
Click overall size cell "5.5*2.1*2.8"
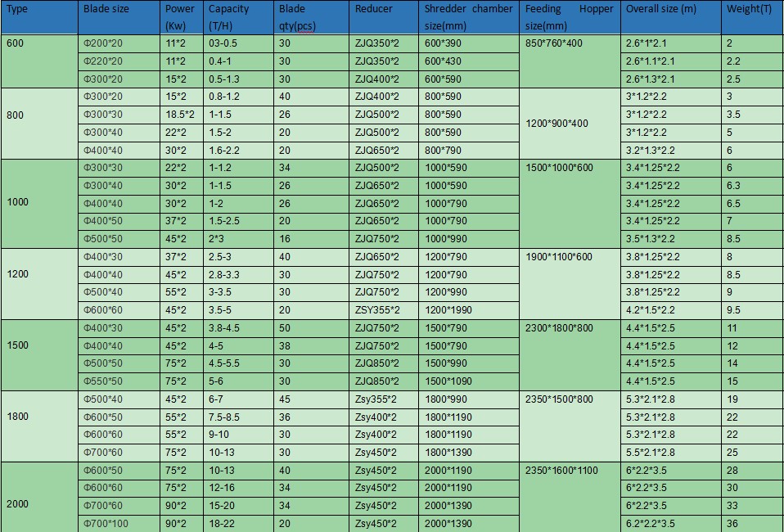[x=670, y=453]
